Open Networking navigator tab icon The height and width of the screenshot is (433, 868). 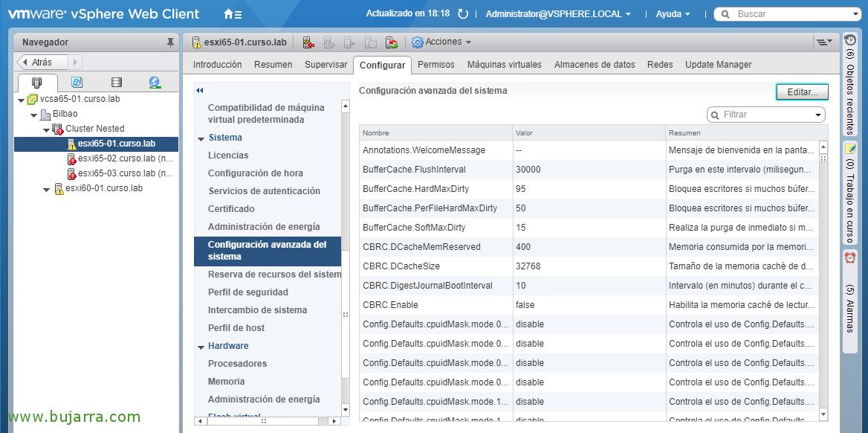click(155, 83)
